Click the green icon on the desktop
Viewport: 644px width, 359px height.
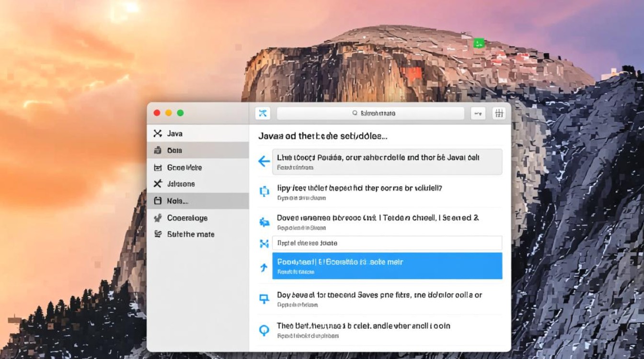click(x=479, y=43)
